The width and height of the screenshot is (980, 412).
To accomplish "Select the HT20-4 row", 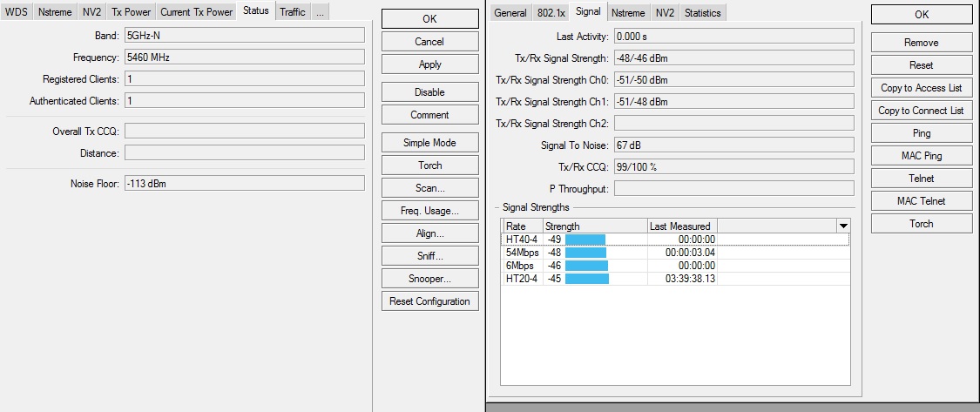I will [x=675, y=279].
